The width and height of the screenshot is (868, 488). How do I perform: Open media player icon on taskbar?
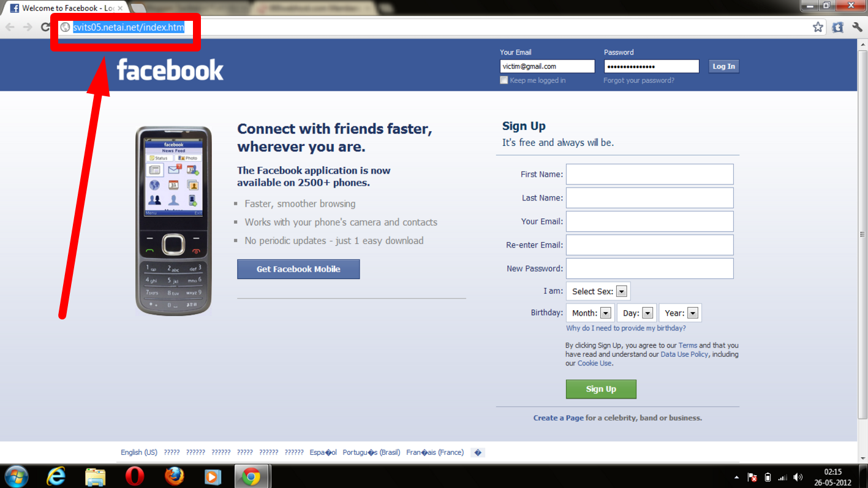[213, 476]
